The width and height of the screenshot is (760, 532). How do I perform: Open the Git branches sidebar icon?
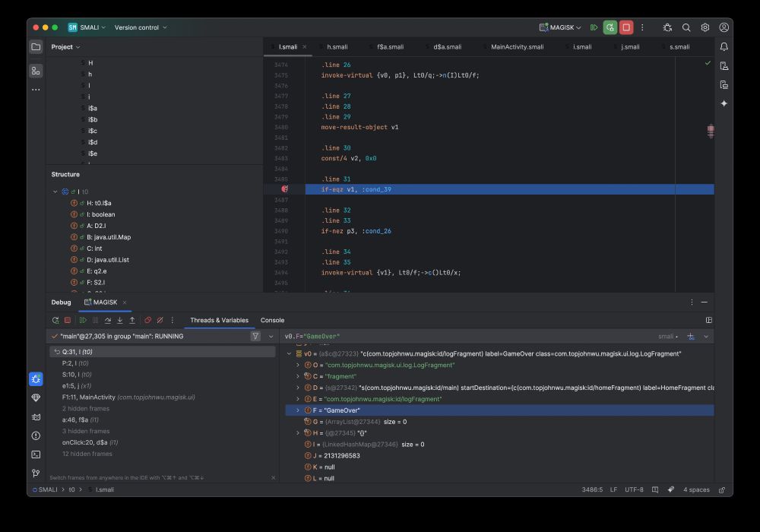point(36,473)
